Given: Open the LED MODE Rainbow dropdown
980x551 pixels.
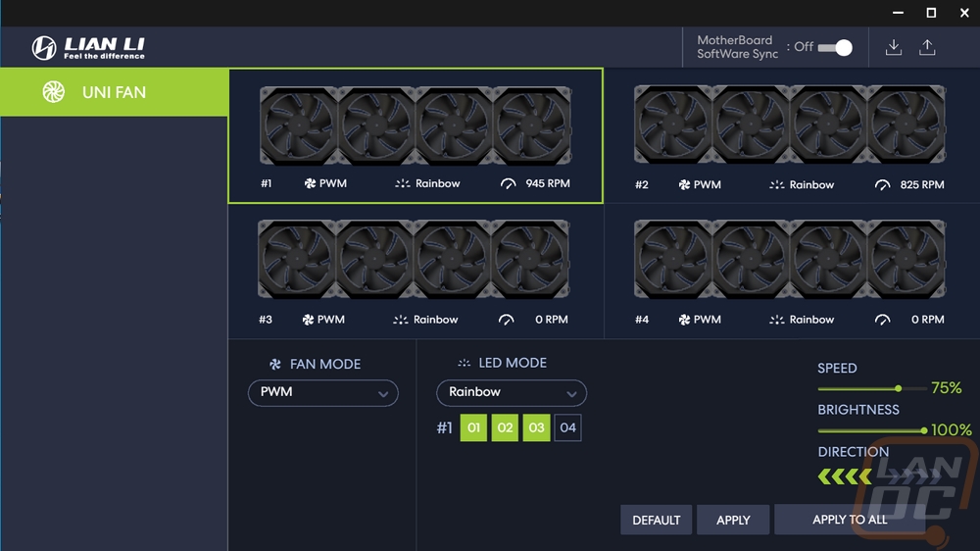Looking at the screenshot, I should pos(512,393).
